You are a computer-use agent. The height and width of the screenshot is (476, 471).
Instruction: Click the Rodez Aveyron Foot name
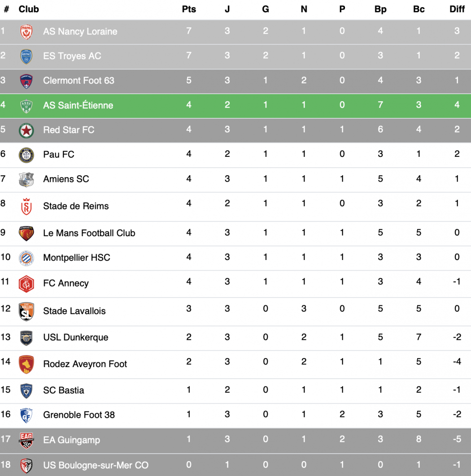[x=85, y=363]
